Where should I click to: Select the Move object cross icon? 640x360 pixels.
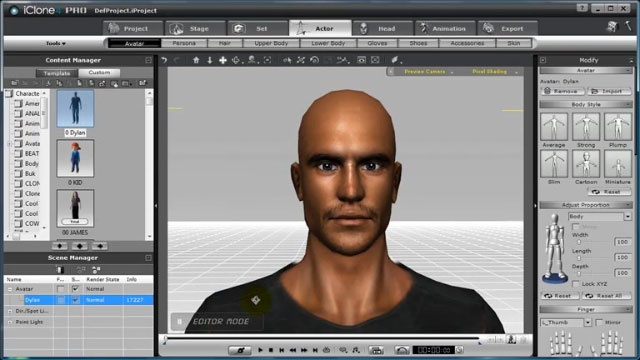pos(222,60)
